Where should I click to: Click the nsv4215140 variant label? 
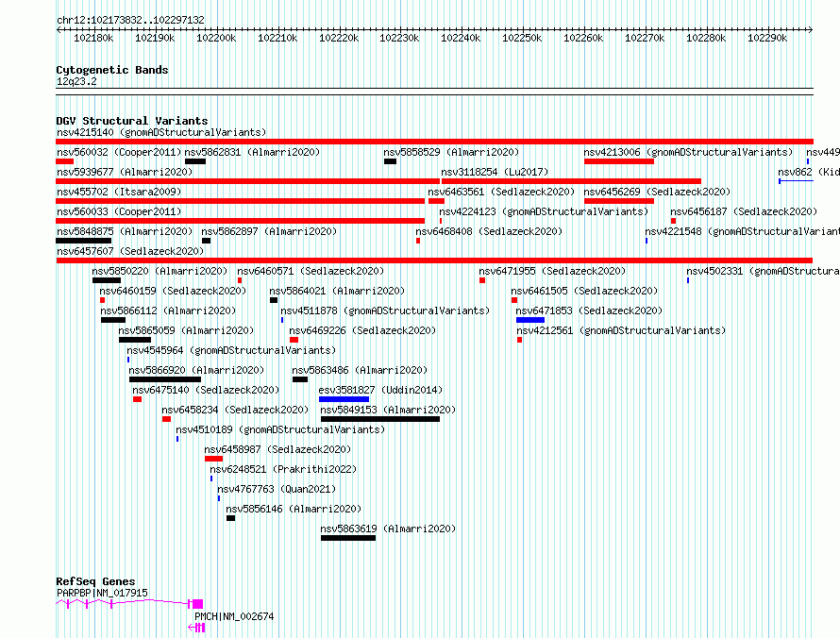161,132
